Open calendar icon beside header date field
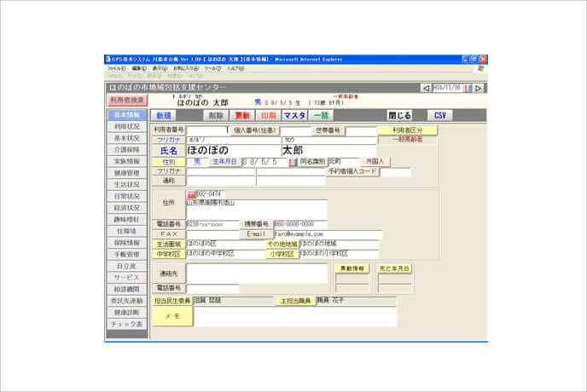The height and width of the screenshot is (392, 587). 468,88
